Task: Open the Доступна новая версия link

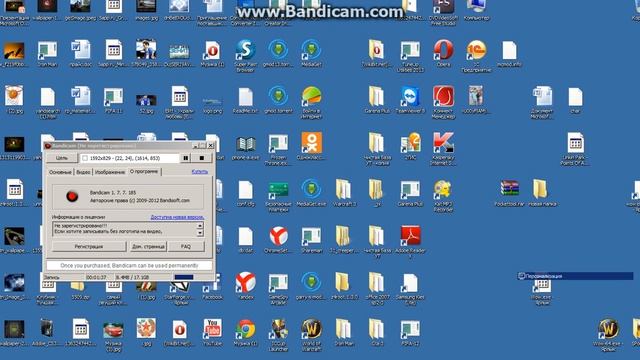Action: [177, 217]
